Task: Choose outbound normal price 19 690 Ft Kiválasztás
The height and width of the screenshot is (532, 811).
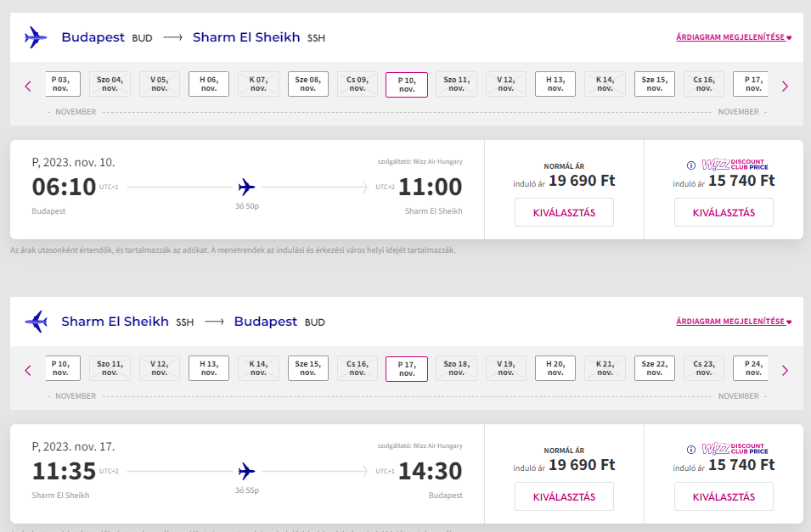Action: (564, 212)
